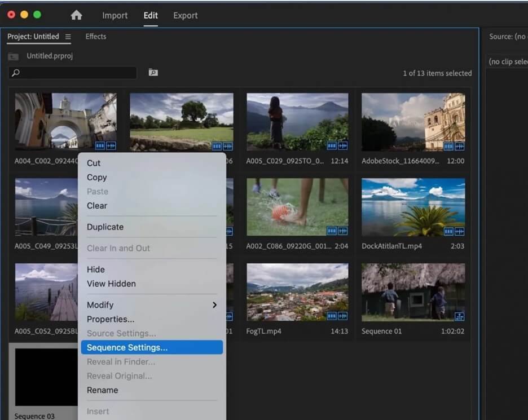The height and width of the screenshot is (420, 528).
Task: Open the Effects panel tab
Action: point(96,36)
